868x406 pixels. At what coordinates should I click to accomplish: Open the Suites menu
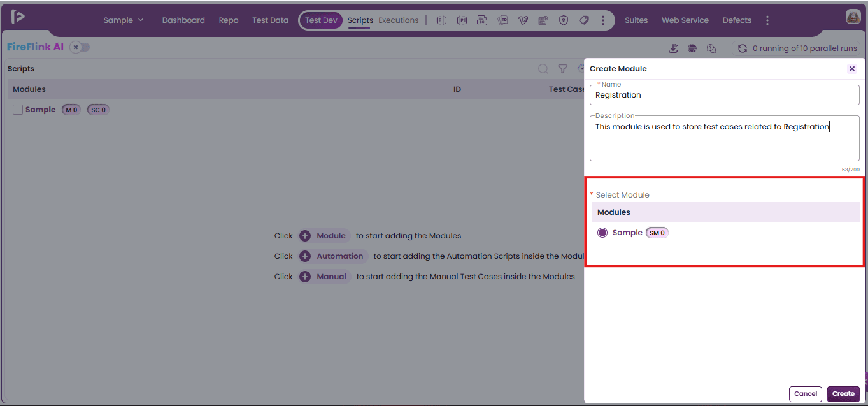coord(636,20)
